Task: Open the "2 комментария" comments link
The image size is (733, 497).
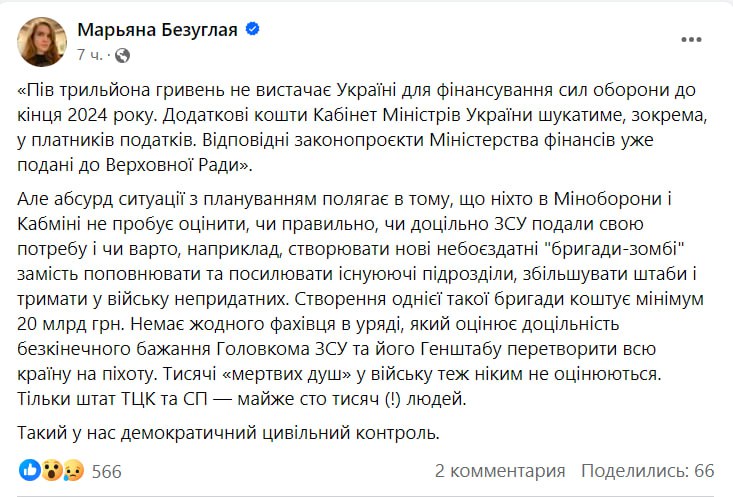Action: pyautogui.click(x=500, y=470)
